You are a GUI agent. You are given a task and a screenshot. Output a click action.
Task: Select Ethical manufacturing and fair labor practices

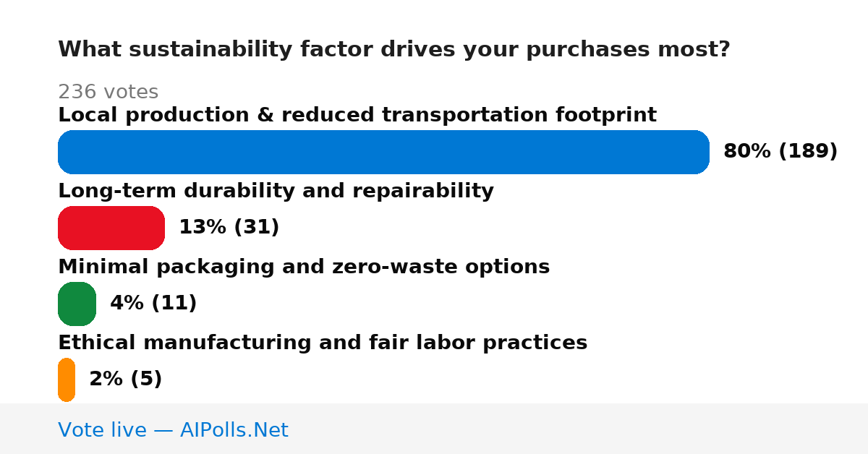[x=323, y=343]
